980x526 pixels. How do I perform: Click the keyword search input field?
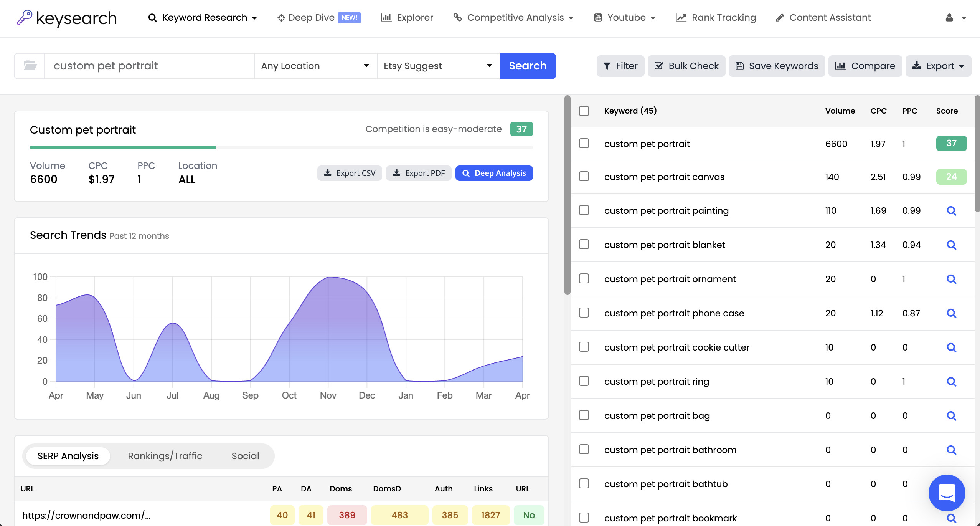point(150,66)
